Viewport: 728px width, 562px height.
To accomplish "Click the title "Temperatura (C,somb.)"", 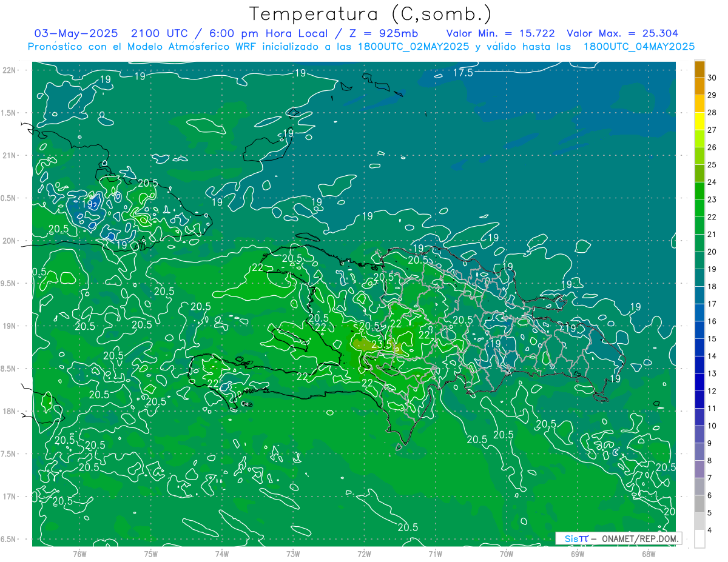I will [370, 14].
